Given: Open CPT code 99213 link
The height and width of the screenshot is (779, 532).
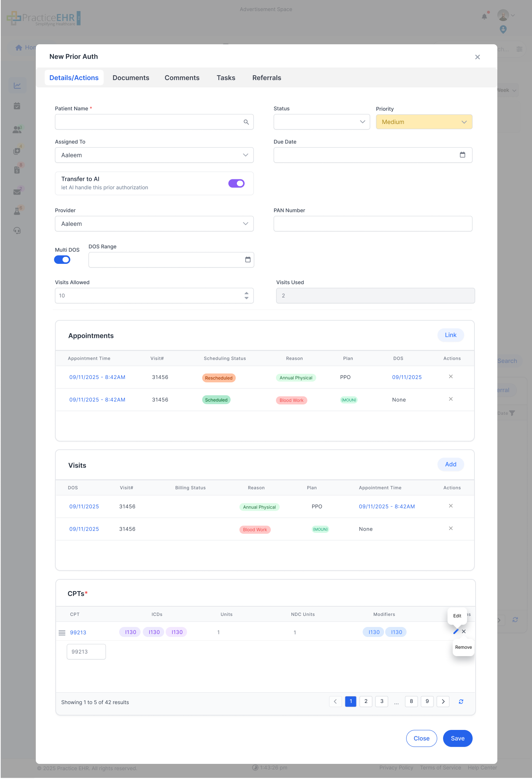Looking at the screenshot, I should click(78, 632).
